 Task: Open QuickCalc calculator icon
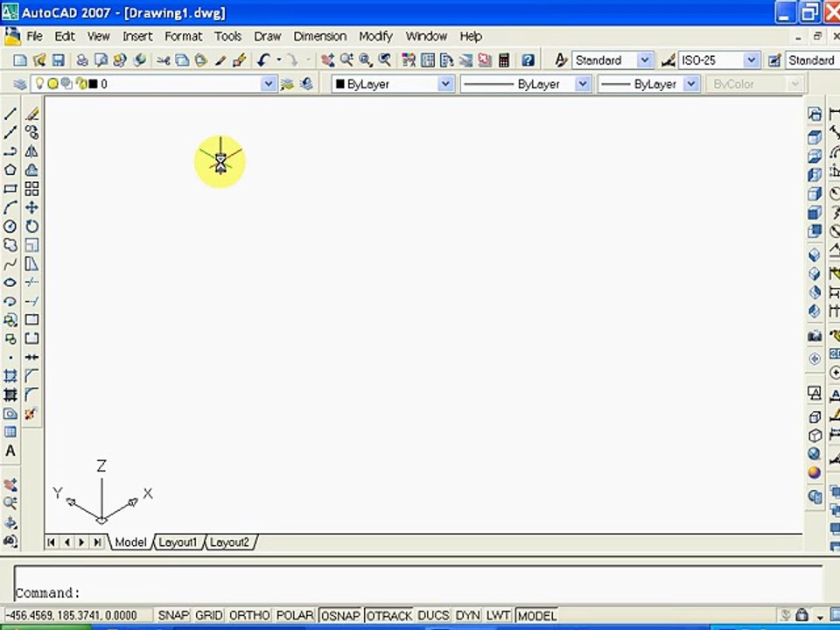[x=504, y=60]
